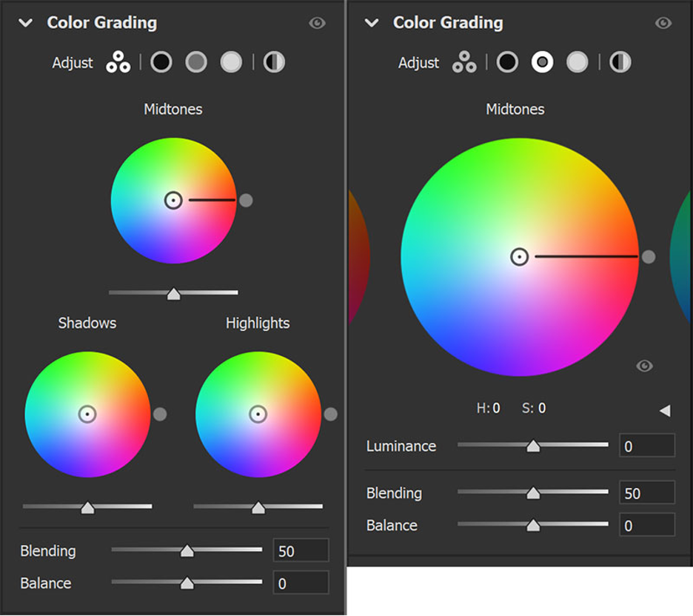Viewport: 693px width, 616px height.
Task: Click Luminance label in right panel
Action: tap(401, 446)
